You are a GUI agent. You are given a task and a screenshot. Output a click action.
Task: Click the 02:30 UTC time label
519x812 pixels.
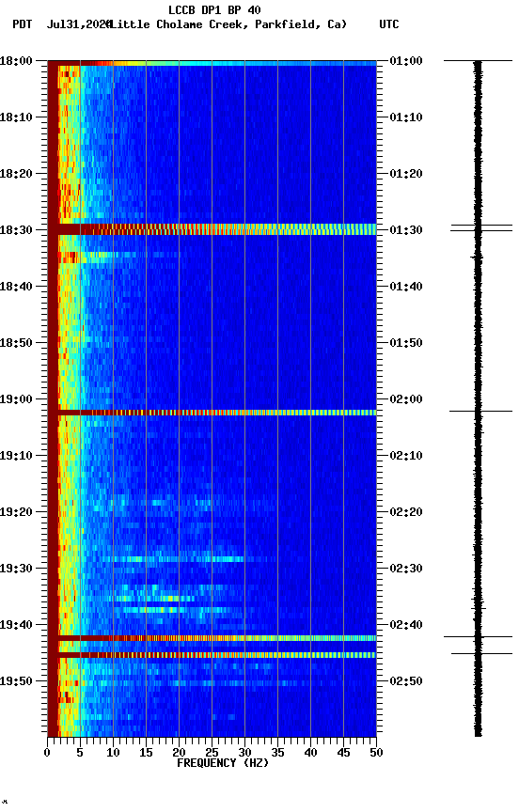(406, 570)
